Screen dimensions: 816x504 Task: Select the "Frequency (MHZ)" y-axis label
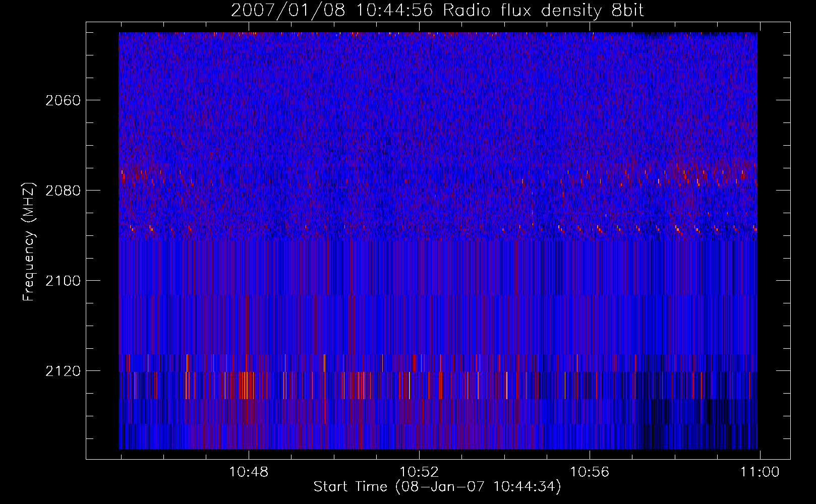(x=29, y=242)
